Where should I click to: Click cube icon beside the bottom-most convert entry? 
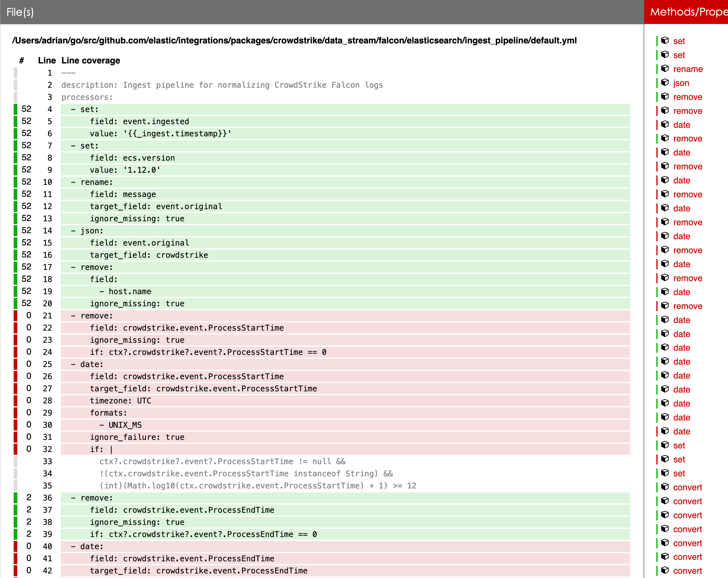pyautogui.click(x=665, y=570)
